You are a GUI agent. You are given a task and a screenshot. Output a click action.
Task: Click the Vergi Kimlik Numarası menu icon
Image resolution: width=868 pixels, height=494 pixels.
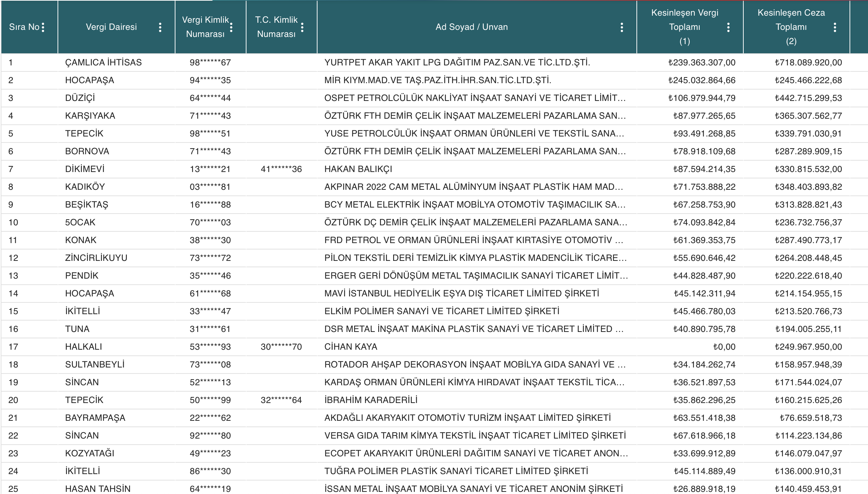[x=231, y=27]
